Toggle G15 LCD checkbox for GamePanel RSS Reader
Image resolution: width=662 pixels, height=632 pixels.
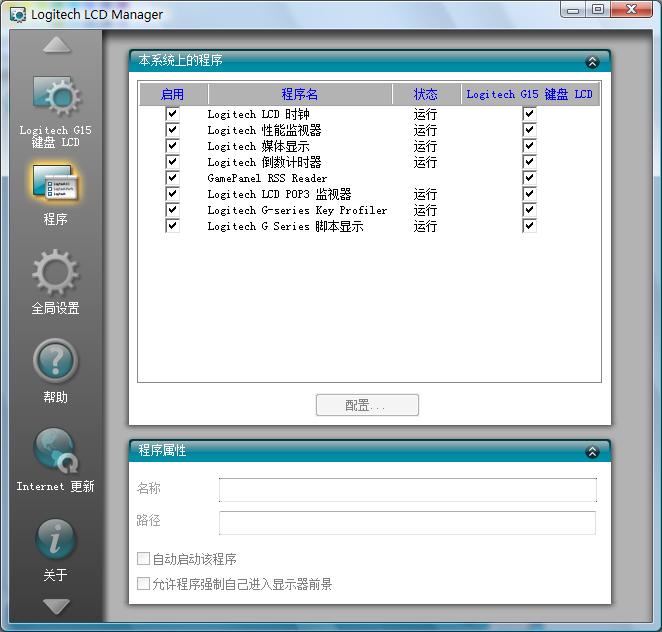(529, 178)
